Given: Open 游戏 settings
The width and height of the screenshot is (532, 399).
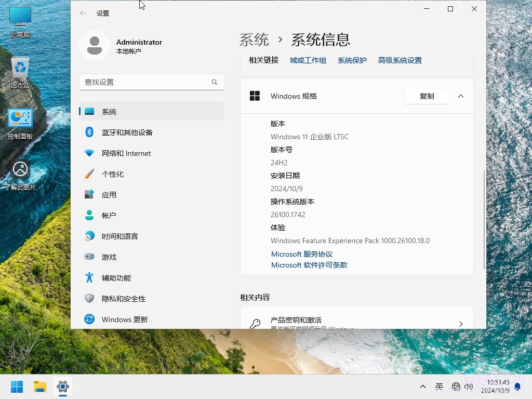Looking at the screenshot, I should point(152,257).
